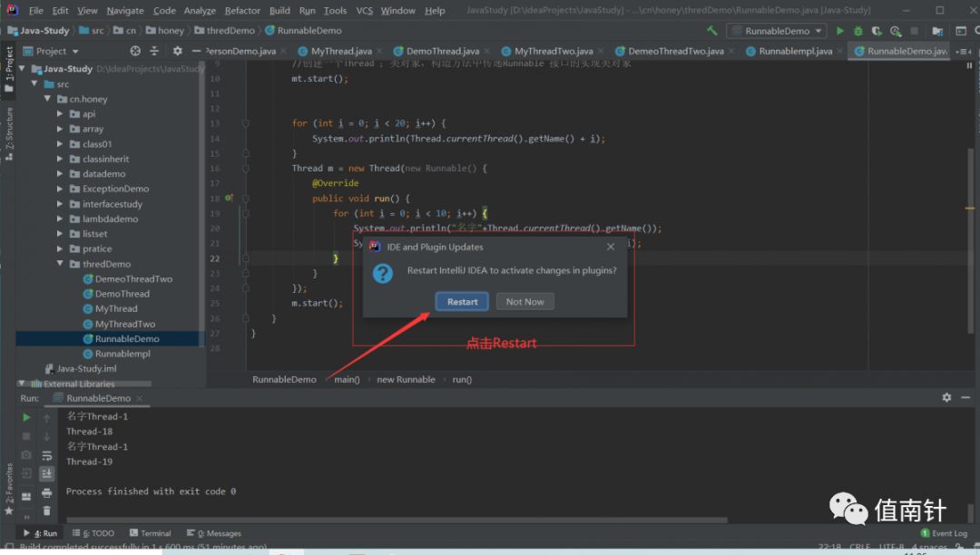This screenshot has height=555, width=980.
Task: Click Restart in the update dialog
Action: pos(462,302)
